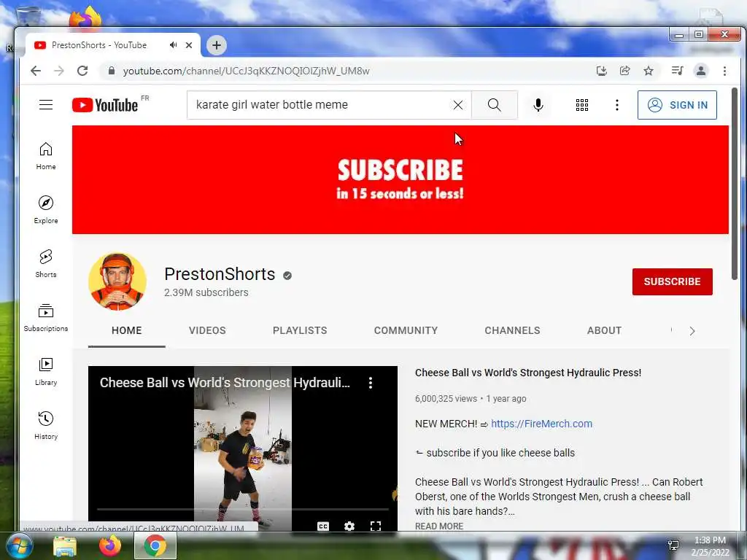Expand the description with READ MORE

[438, 526]
